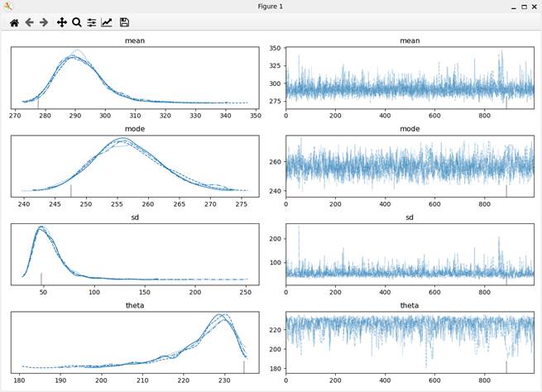The width and height of the screenshot is (542, 392).
Task: Click inside the mean trace plot
Action: (x=409, y=77)
